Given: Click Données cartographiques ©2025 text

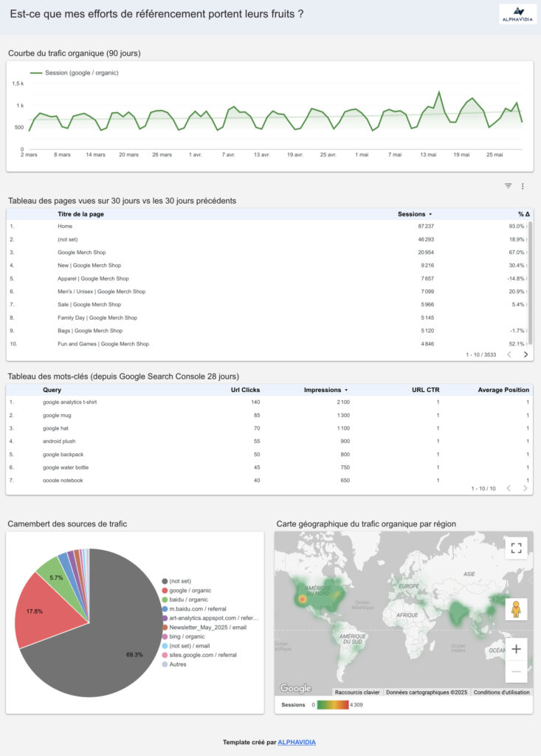Looking at the screenshot, I should click(427, 693).
